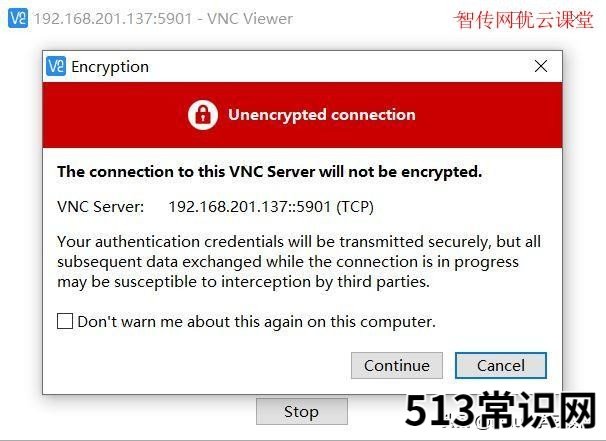This screenshot has width=606, height=441.
Task: Select the 192.168.201.137::5901 (TCP) address text
Action: click(x=271, y=207)
